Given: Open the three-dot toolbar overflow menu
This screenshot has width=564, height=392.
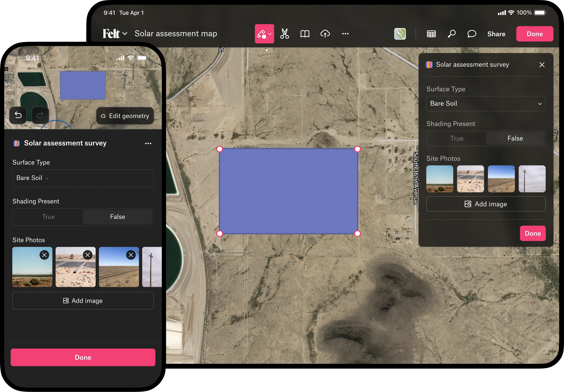Looking at the screenshot, I should coord(345,34).
